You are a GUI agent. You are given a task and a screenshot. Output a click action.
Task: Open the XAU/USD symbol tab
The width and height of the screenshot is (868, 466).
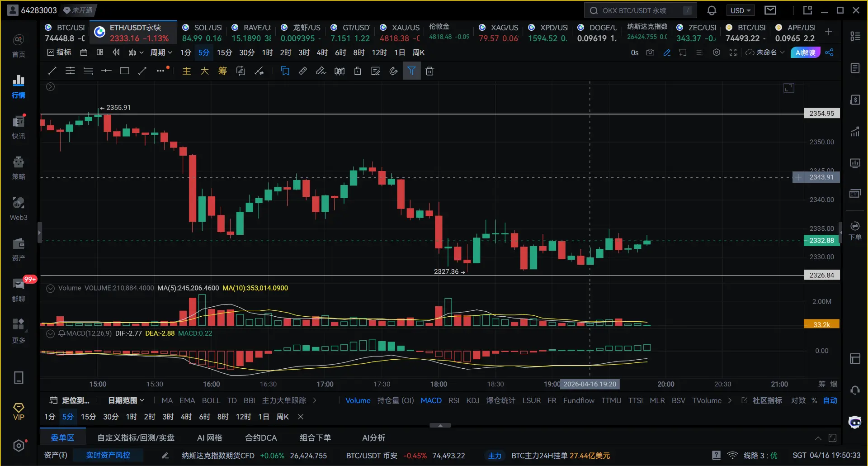point(400,33)
